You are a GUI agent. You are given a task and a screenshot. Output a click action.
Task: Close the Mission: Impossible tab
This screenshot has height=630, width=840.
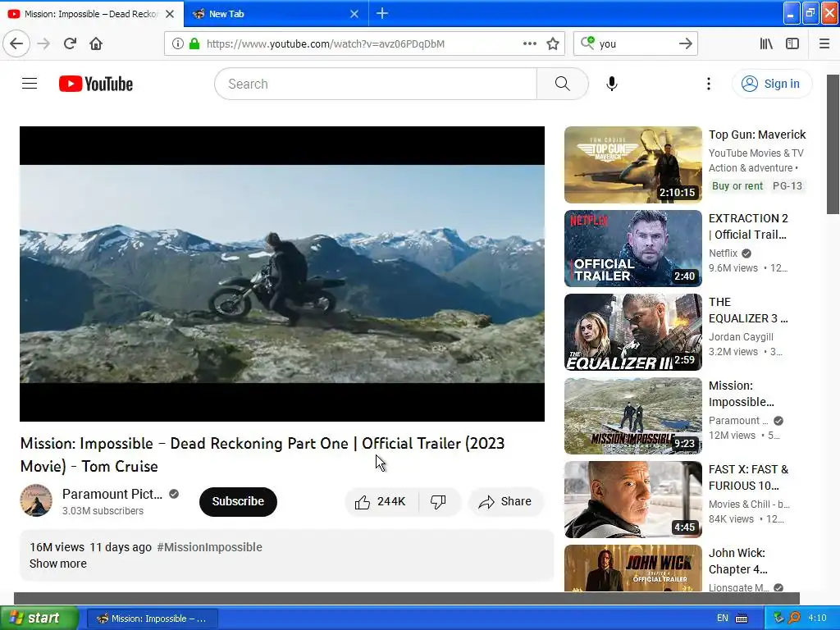(x=170, y=14)
